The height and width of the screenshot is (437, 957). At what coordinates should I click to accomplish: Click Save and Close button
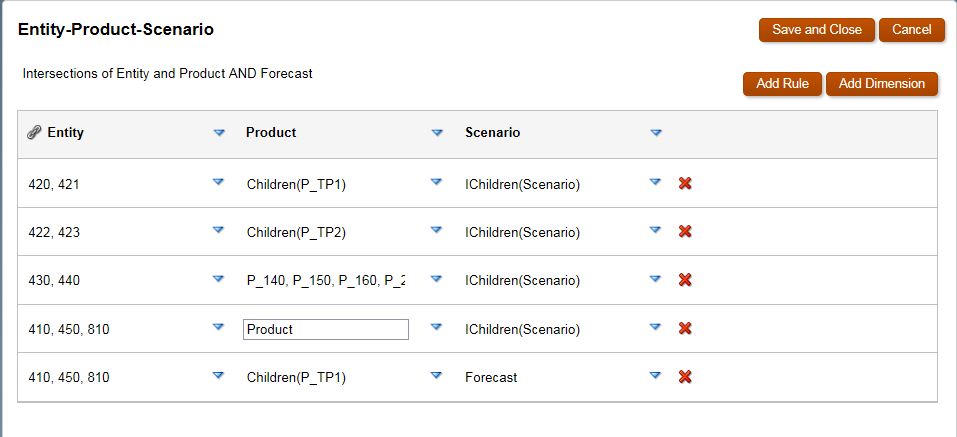point(817,30)
